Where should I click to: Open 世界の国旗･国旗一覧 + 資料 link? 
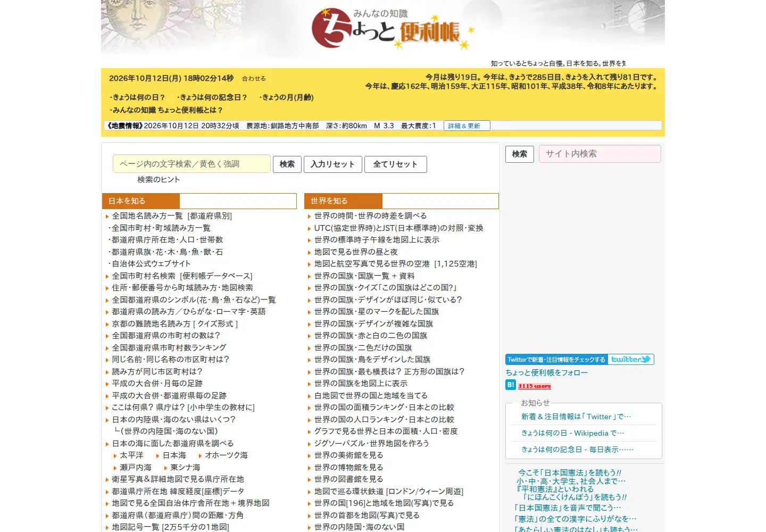pyautogui.click(x=364, y=276)
